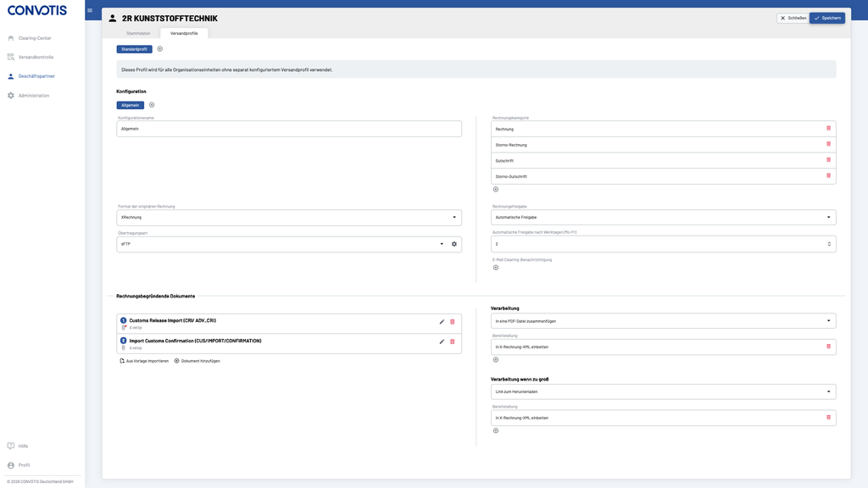Viewport: 868px width, 488px height.
Task: Select the Standardprofil chip
Action: coord(134,49)
